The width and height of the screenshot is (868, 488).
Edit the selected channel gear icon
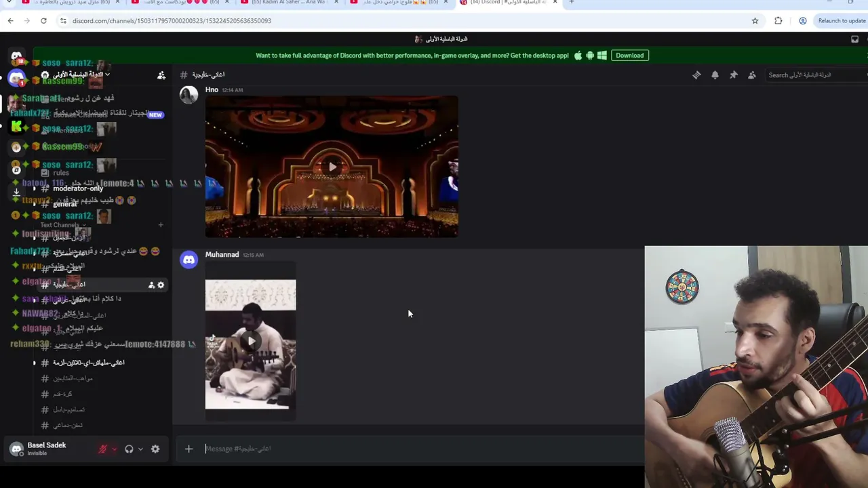(161, 285)
